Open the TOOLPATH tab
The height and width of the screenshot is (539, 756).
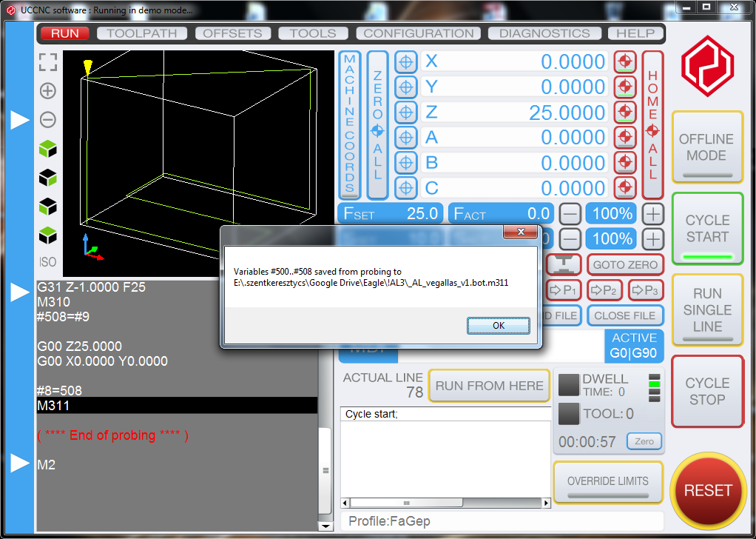coord(142,33)
